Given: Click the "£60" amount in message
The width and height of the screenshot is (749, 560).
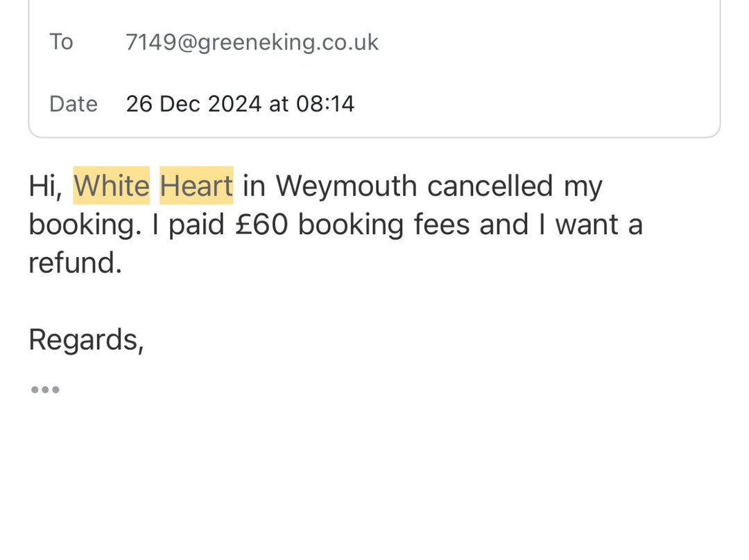Looking at the screenshot, I should pyautogui.click(x=261, y=225).
